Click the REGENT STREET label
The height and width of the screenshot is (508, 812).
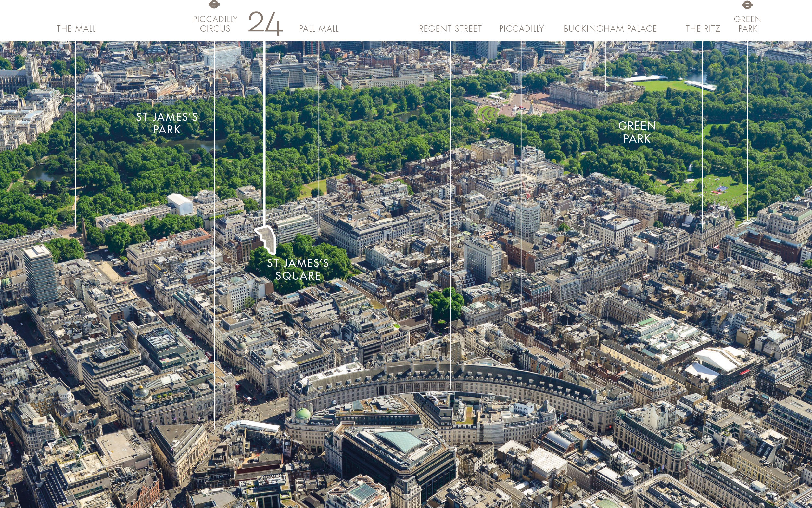[450, 29]
